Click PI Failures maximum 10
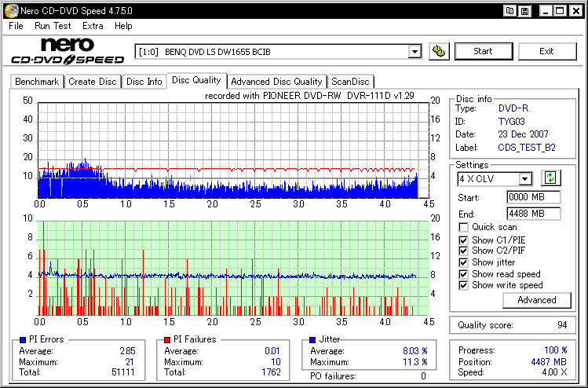 (276, 362)
